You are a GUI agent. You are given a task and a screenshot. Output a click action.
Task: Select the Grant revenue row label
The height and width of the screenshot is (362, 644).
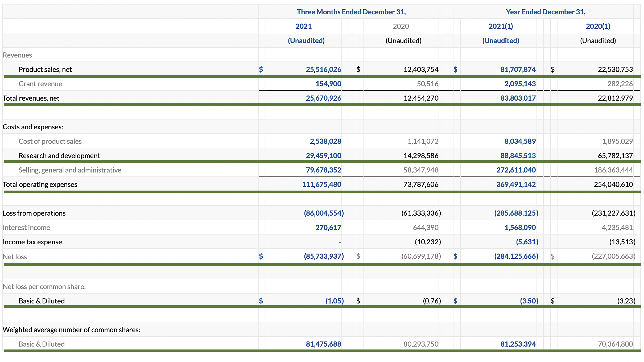40,84
